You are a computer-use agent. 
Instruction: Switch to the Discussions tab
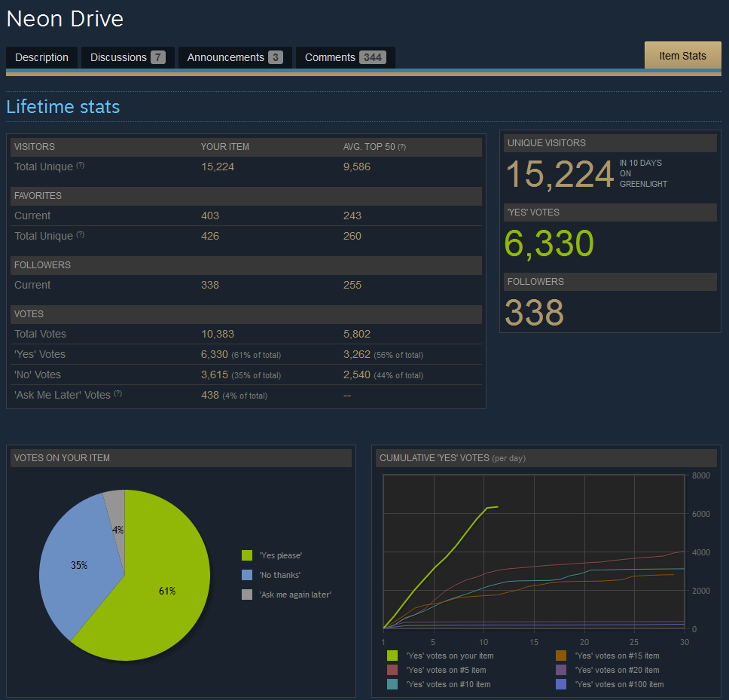pyautogui.click(x=127, y=57)
